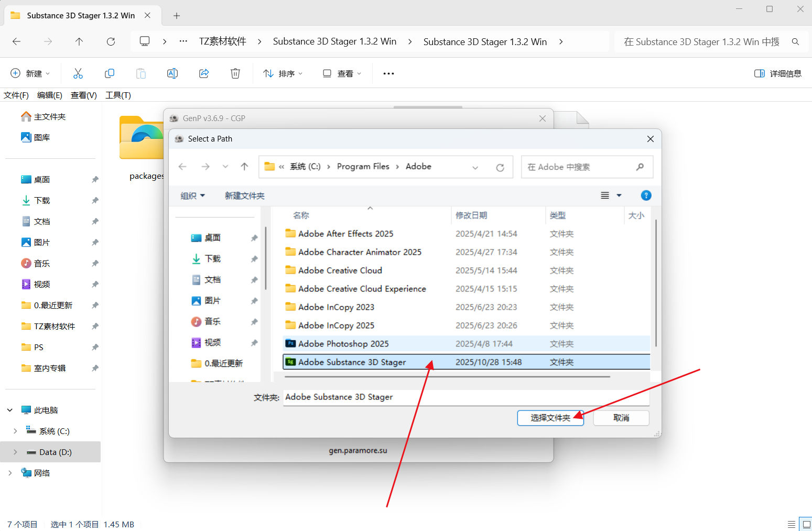Select the Adobe Substance 3D Stager folder

point(466,362)
